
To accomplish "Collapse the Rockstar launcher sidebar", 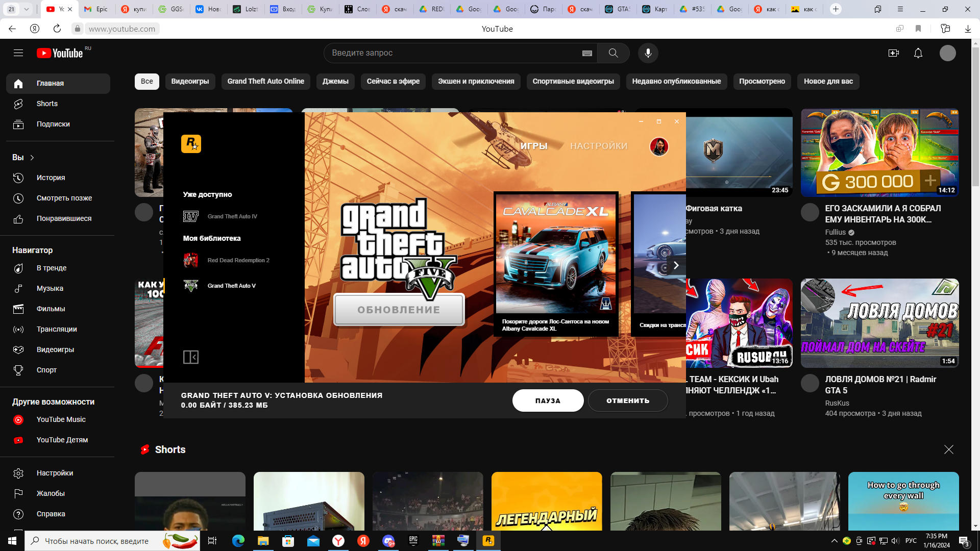I will point(190,357).
